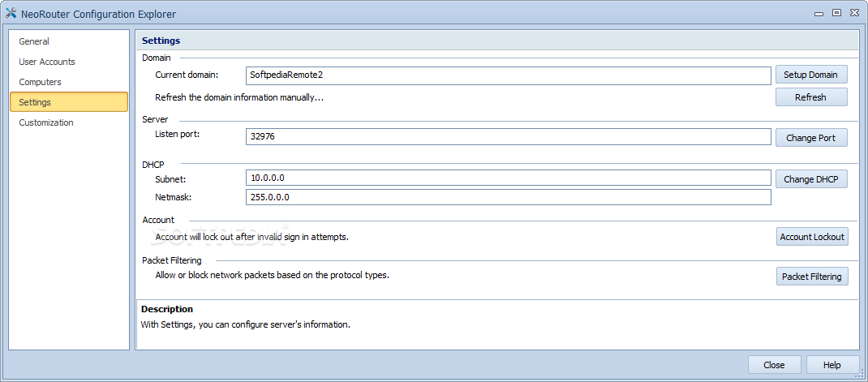Click the NeoRouter app icon in title bar
This screenshot has width=868, height=382.
tap(11, 14)
